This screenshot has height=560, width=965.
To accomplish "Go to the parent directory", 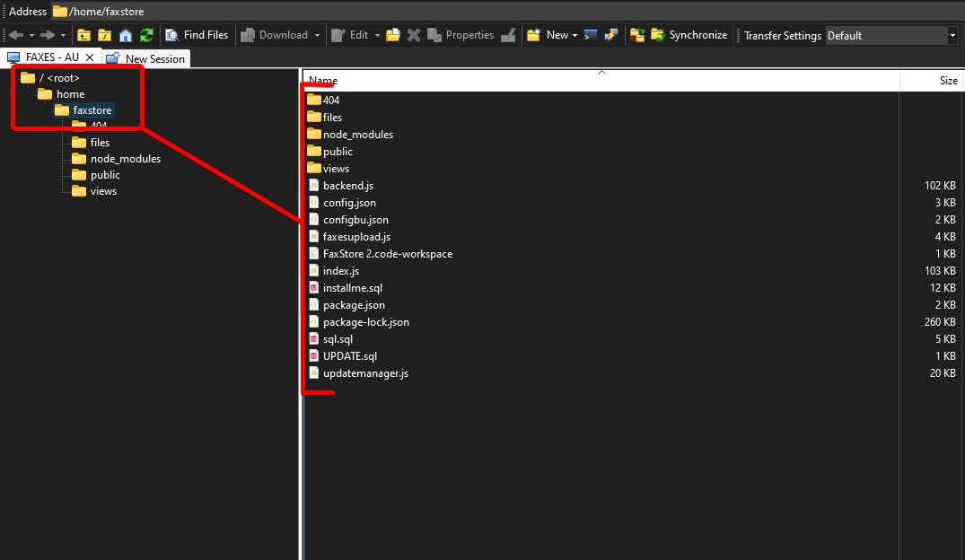I will pos(83,35).
